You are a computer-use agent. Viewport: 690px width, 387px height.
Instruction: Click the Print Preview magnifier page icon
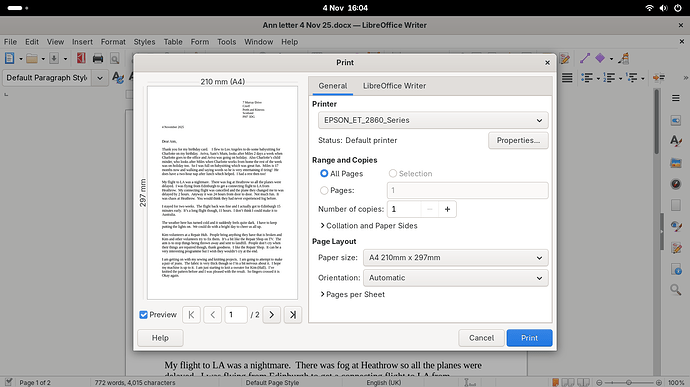tap(114, 58)
